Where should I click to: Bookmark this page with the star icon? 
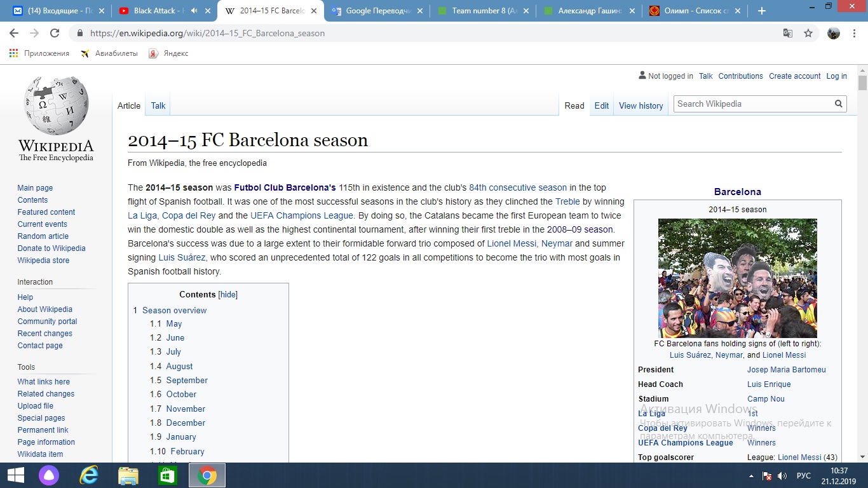pos(808,33)
